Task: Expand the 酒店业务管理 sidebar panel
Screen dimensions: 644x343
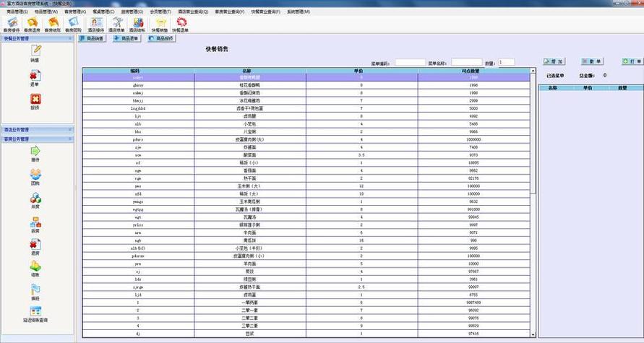Action: (x=70, y=129)
